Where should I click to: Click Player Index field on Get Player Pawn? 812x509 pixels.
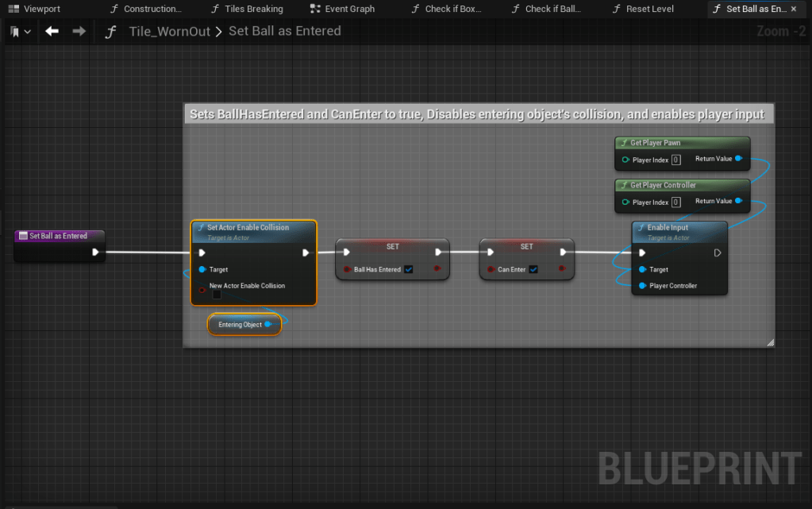point(675,160)
